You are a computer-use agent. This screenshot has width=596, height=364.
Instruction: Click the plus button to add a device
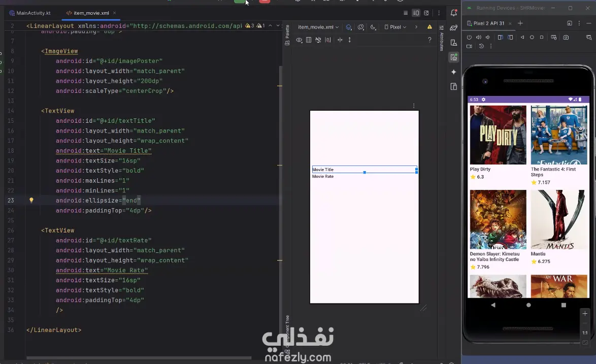[520, 23]
